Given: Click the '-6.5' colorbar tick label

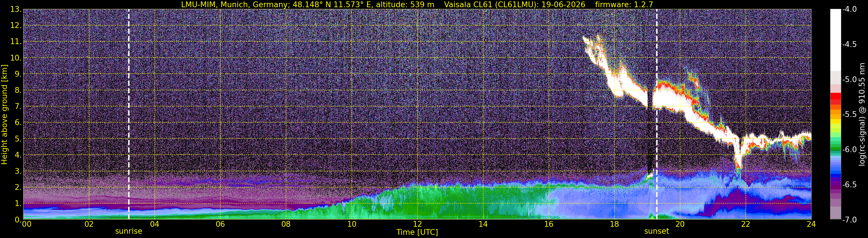Looking at the screenshot, I should [849, 185].
